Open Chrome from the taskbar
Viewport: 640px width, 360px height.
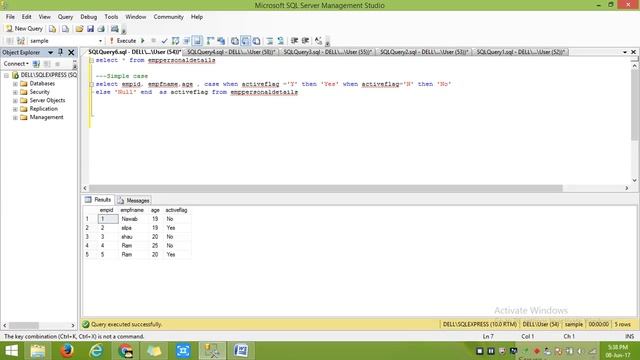[125, 351]
